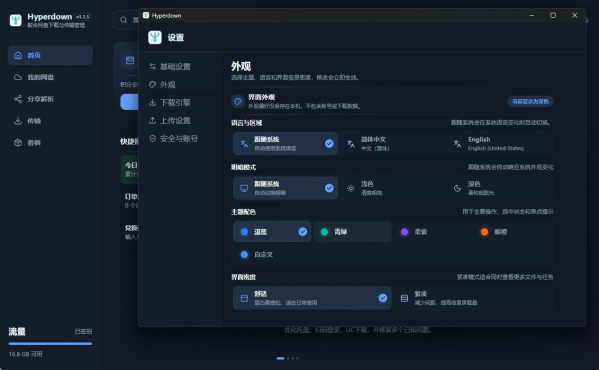Minimize the Hyperdown settings window

click(x=531, y=15)
